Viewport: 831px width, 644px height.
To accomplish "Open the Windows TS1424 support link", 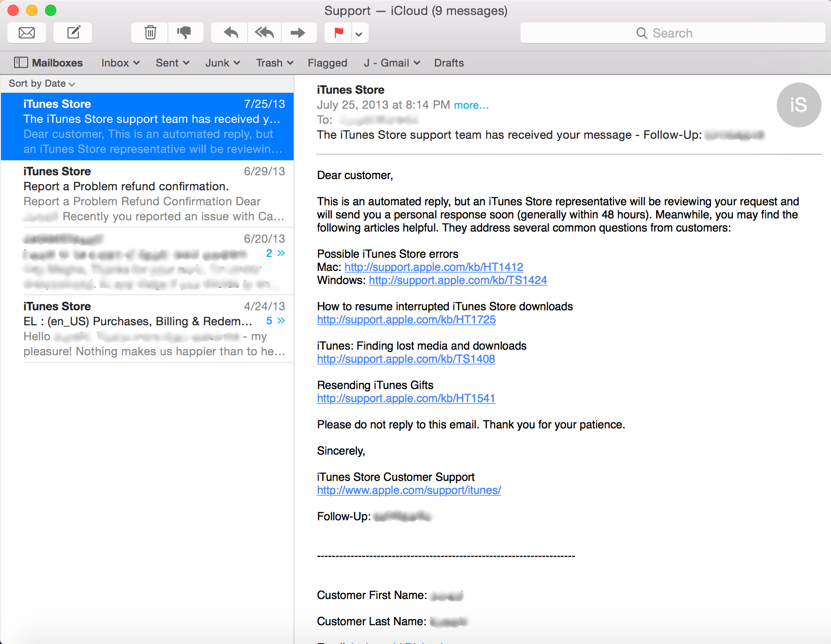I will point(458,280).
